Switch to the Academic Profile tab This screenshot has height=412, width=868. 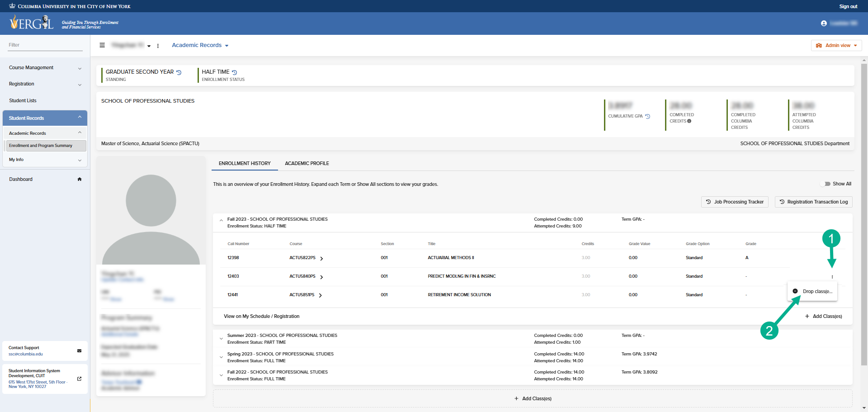[x=307, y=163]
